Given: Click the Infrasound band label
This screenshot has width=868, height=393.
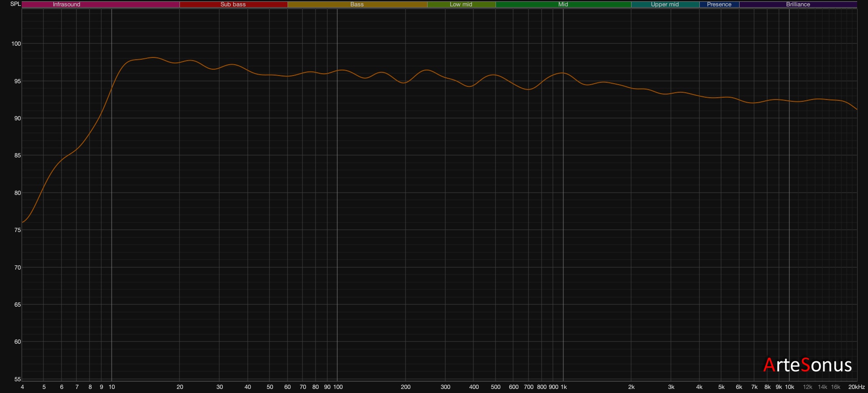Looking at the screenshot, I should click(x=66, y=5).
